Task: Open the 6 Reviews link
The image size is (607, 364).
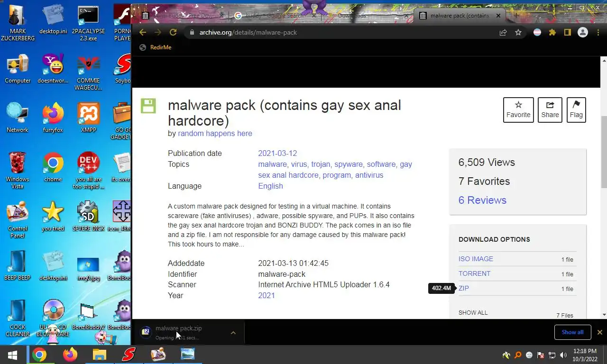Action: pyautogui.click(x=482, y=200)
